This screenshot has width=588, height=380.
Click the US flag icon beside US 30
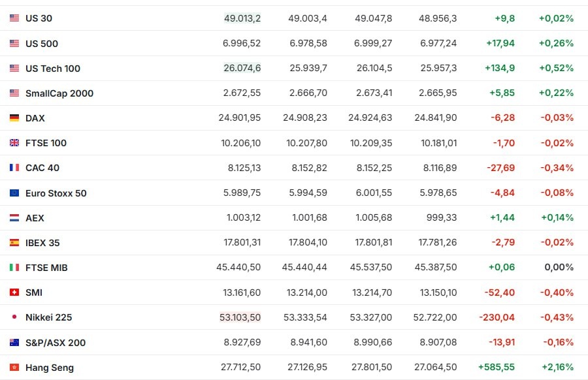pos(14,18)
